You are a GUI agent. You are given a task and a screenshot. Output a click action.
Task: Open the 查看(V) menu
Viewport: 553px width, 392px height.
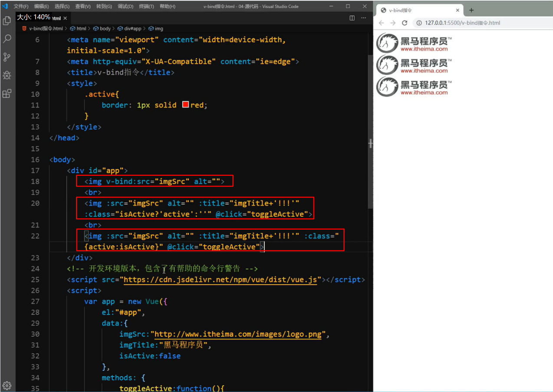tap(83, 7)
